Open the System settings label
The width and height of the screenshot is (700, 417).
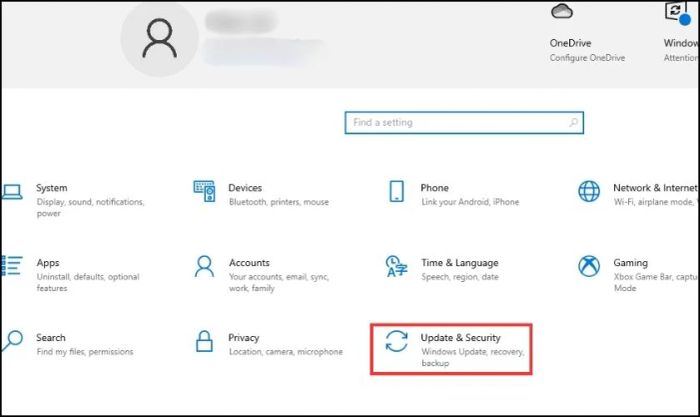[x=52, y=188]
